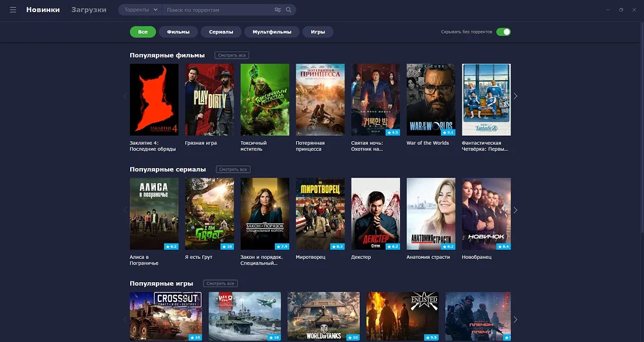The image size is (644, 342).
Task: Open the hamburger menu
Action: click(13, 10)
